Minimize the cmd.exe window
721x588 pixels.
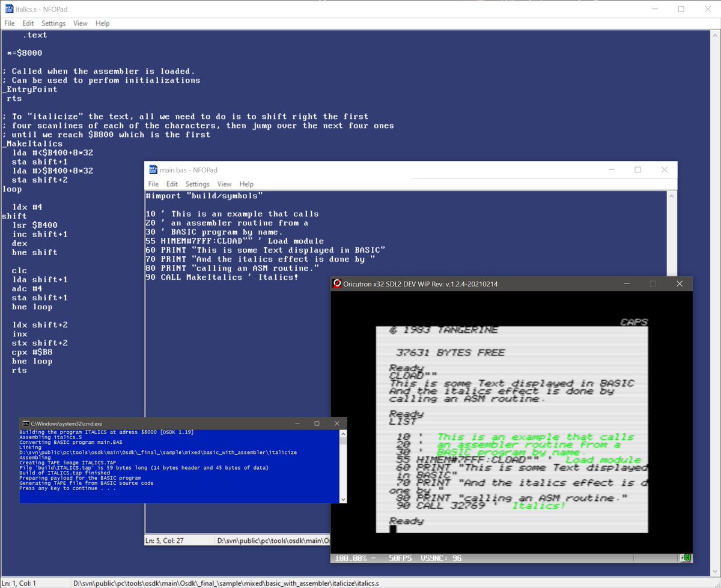click(299, 423)
